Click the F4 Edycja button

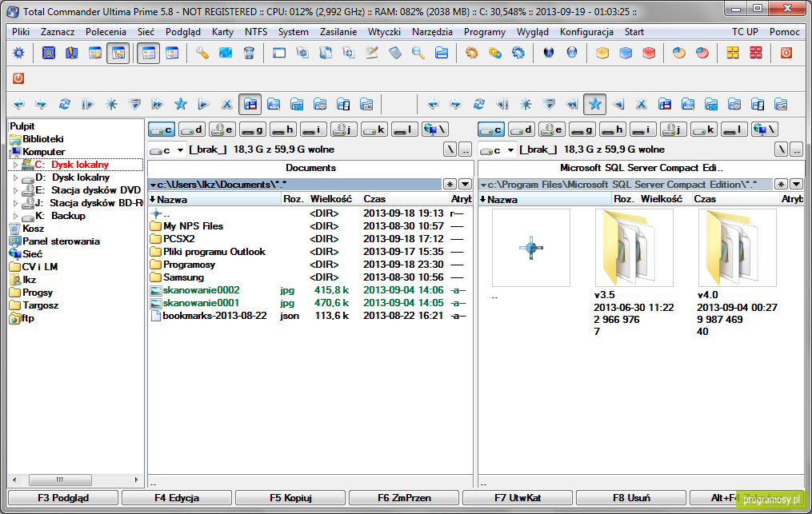177,498
